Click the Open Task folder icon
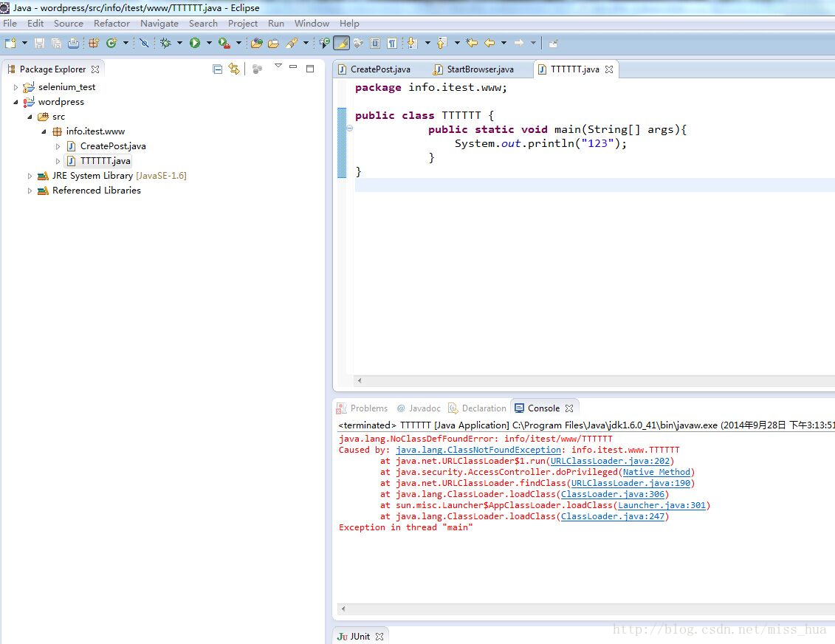Image resolution: width=835 pixels, height=644 pixels. 274,43
